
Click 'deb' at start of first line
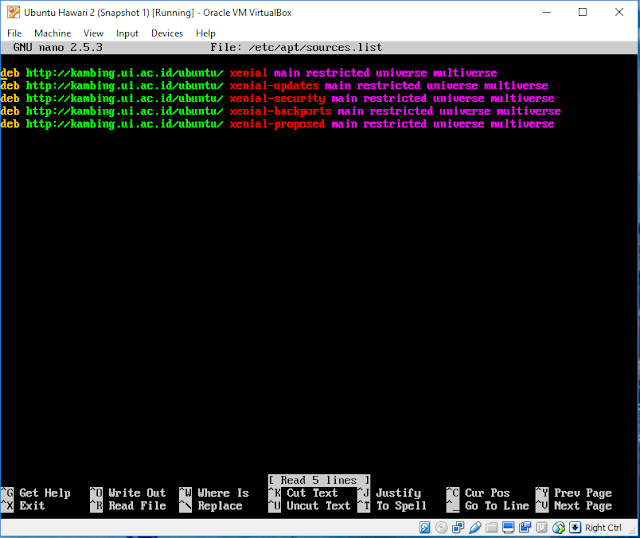click(10, 73)
